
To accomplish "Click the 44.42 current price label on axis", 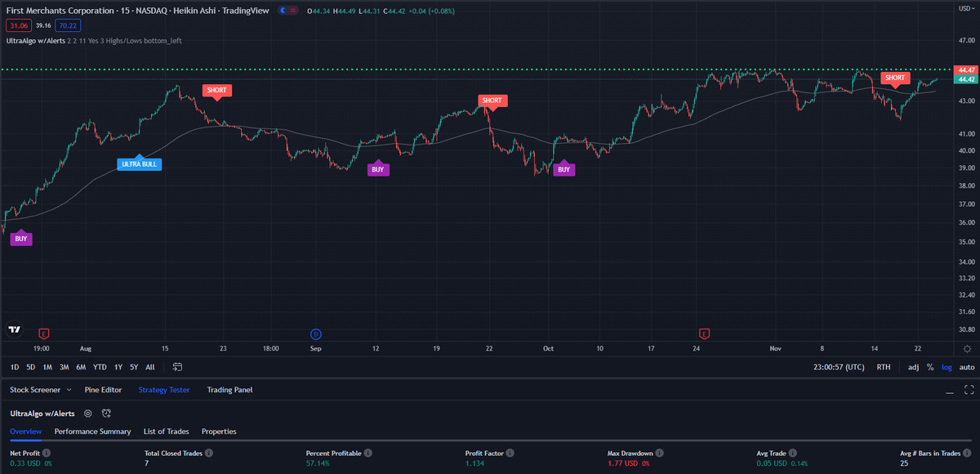I will point(967,79).
